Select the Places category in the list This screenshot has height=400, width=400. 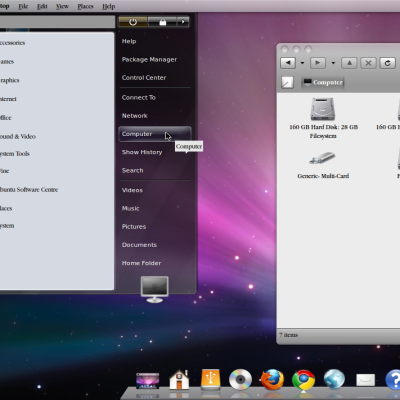(6, 208)
